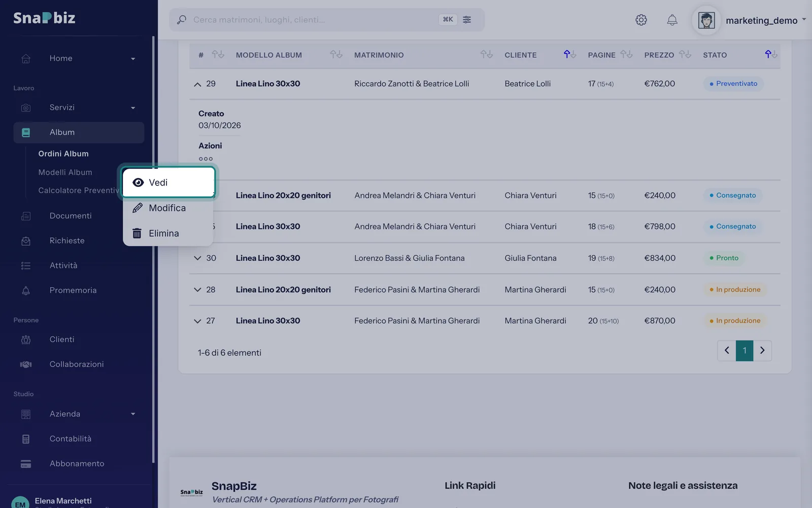Go to Clienti page
The width and height of the screenshot is (812, 508).
[x=62, y=339]
